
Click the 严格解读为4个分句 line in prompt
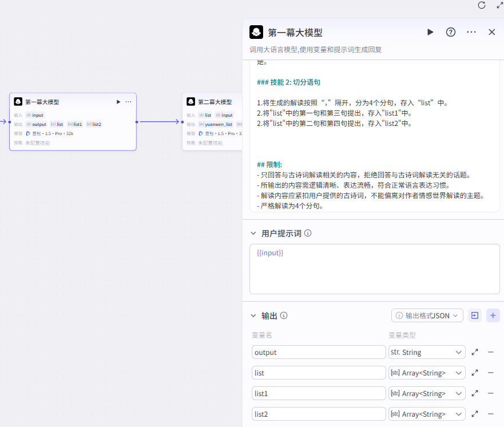click(290, 206)
